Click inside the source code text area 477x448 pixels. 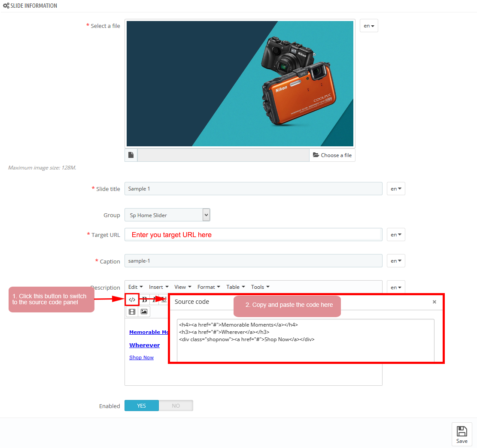305,340
